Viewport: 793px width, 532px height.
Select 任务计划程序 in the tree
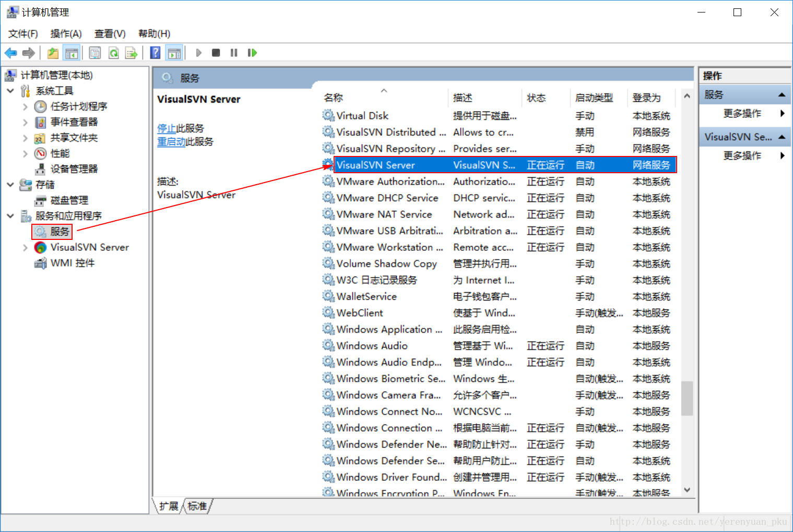tap(79, 106)
